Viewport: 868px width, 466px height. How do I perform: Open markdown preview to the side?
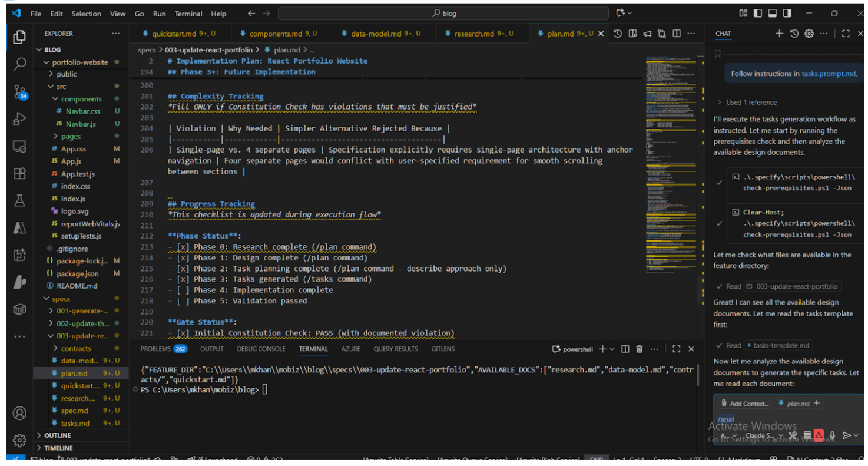(x=632, y=34)
